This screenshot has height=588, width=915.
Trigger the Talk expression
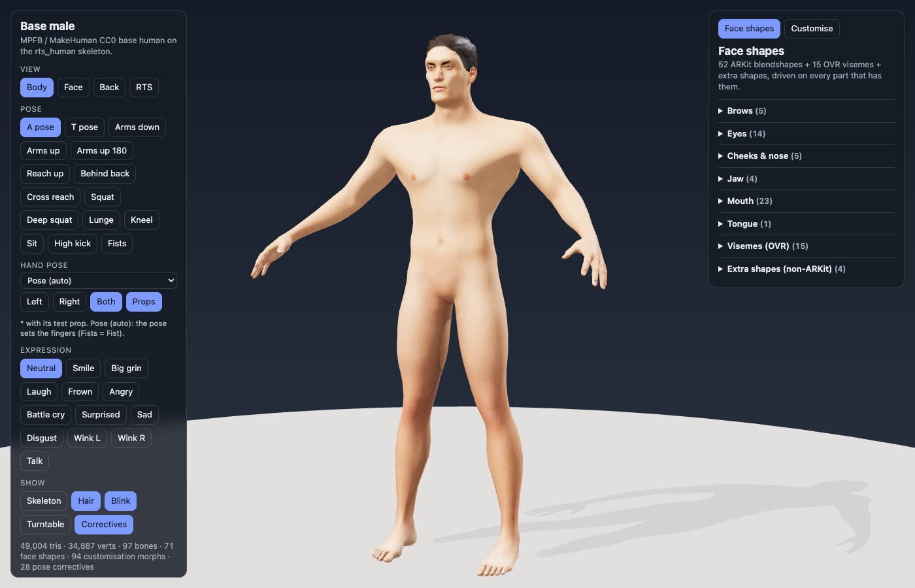(x=35, y=461)
